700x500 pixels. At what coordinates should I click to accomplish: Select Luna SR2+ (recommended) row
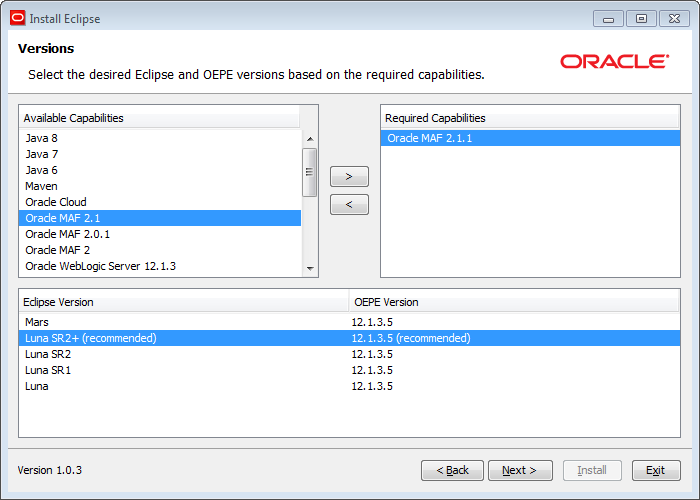[350, 338]
